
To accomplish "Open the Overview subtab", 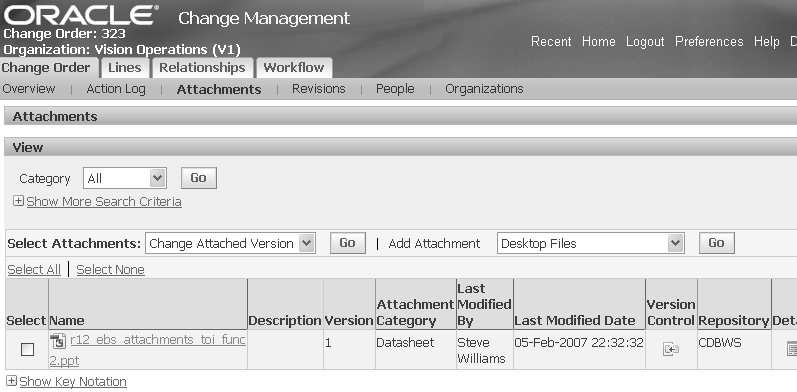I will pos(28,89).
